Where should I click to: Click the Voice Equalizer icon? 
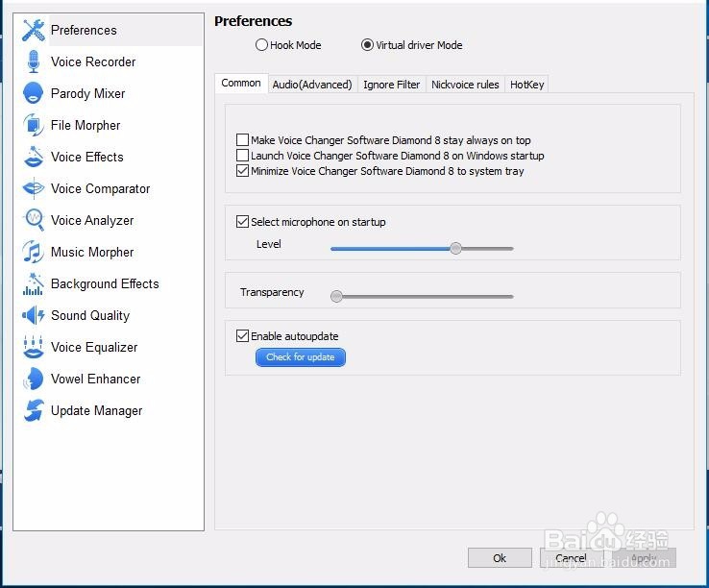[x=34, y=347]
